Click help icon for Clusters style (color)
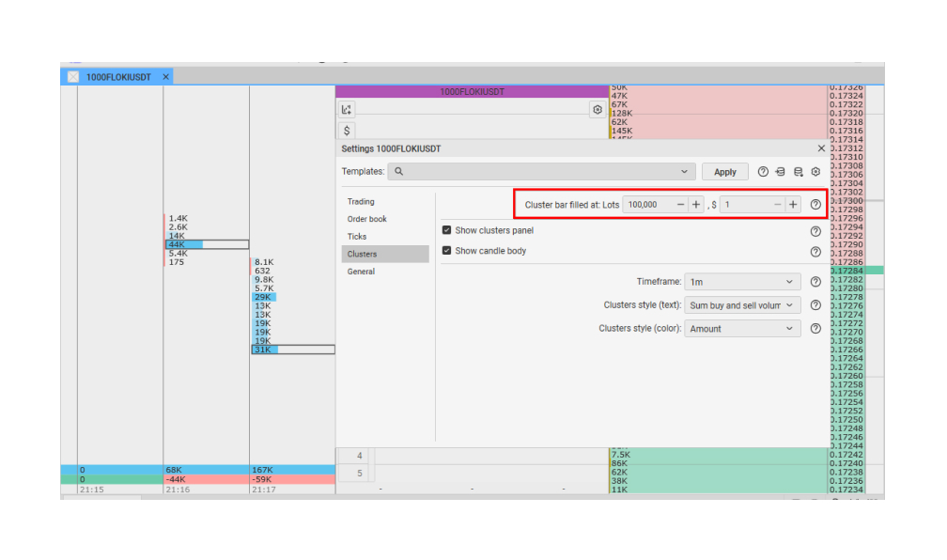 tap(815, 329)
